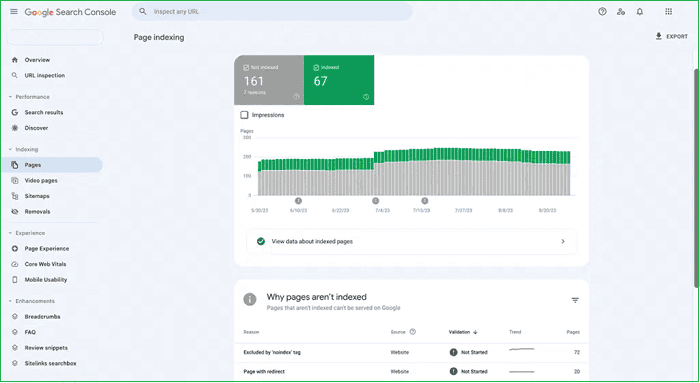Collapse the Performance section
The image size is (700, 383).
pos(10,97)
